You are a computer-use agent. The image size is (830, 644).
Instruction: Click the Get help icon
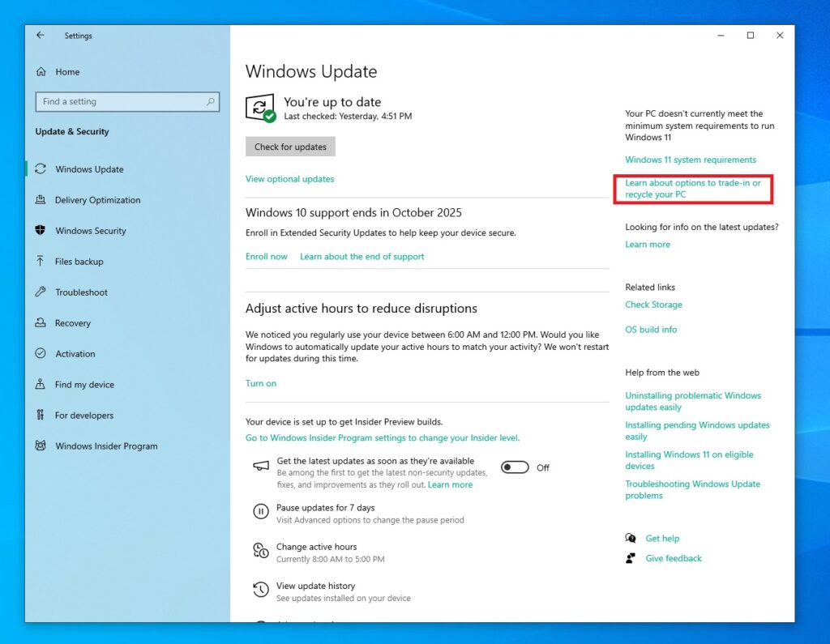(x=631, y=538)
